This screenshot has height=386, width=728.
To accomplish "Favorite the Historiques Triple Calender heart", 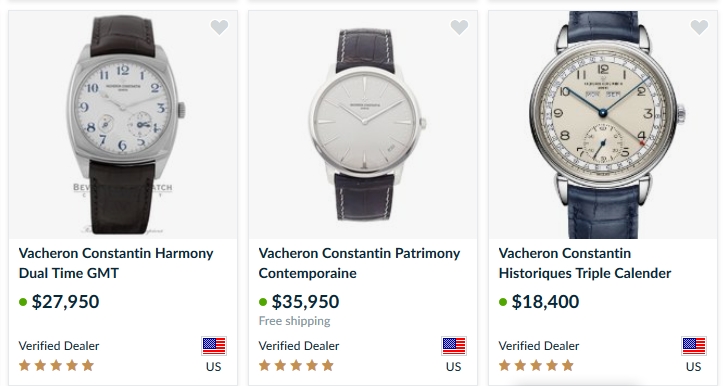I will coord(699,27).
